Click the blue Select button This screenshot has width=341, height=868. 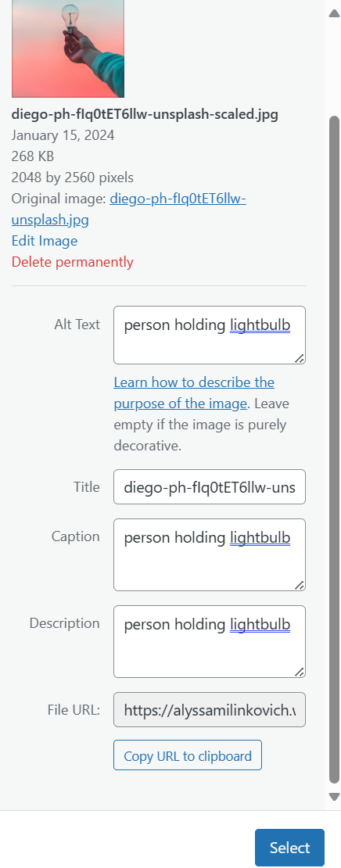(289, 848)
